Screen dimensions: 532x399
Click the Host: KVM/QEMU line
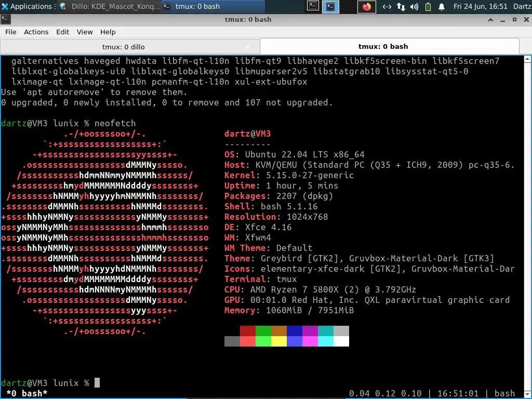click(369, 165)
